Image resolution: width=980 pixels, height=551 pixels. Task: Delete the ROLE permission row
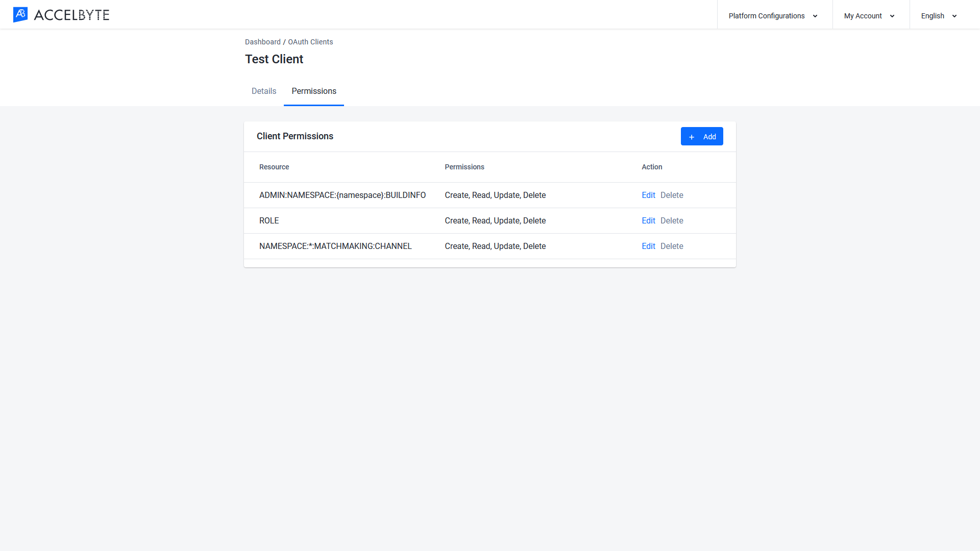pos(672,220)
